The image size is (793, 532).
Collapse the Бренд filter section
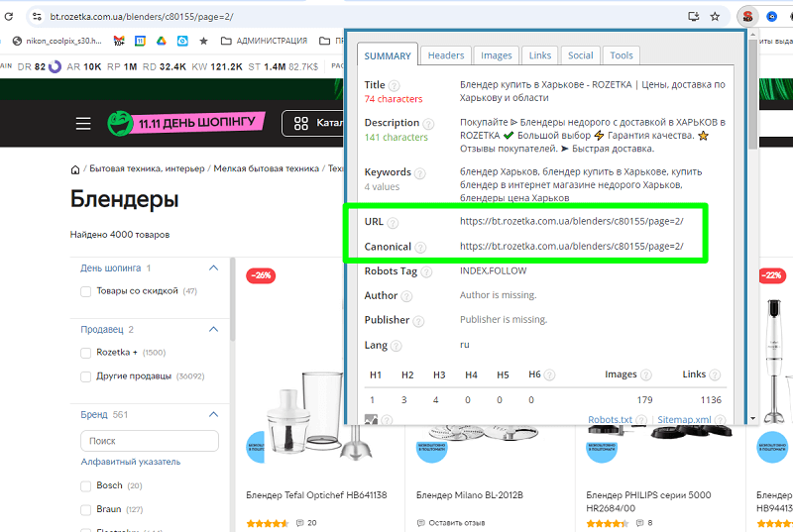point(213,414)
